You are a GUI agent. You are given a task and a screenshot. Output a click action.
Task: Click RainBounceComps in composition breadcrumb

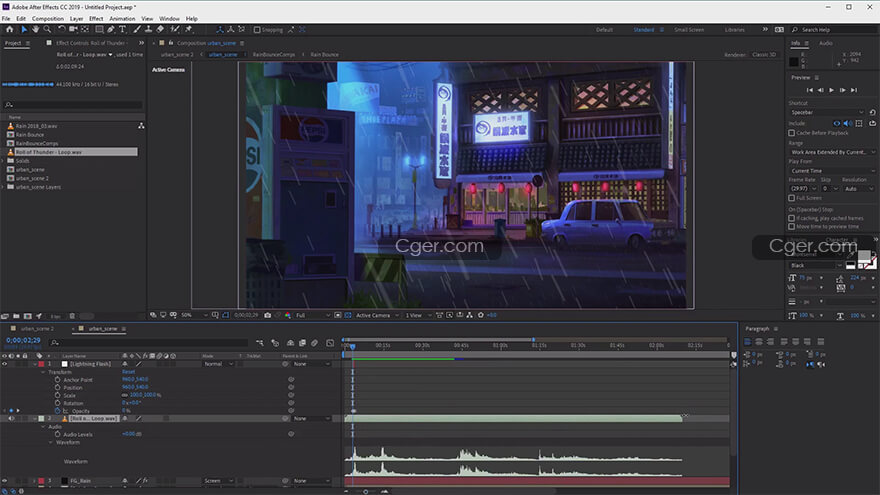coord(274,55)
